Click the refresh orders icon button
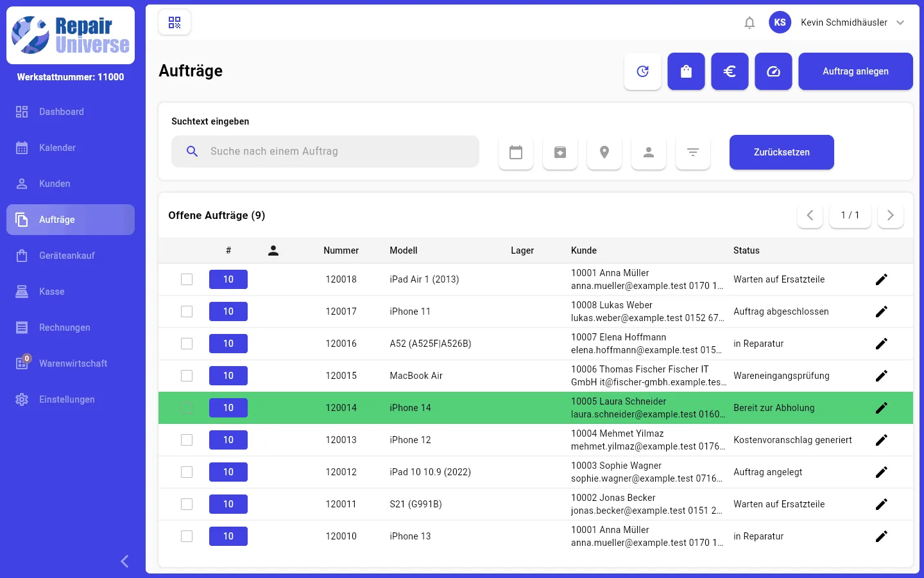 point(643,71)
